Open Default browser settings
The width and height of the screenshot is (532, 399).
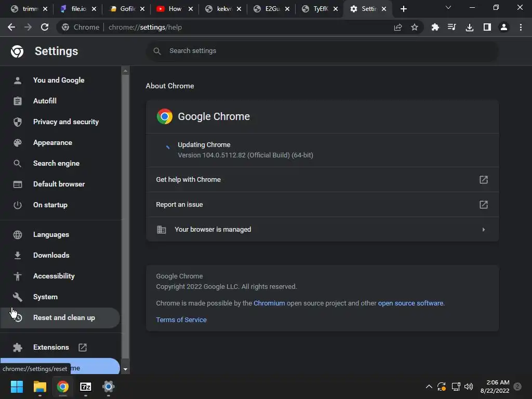point(60,184)
